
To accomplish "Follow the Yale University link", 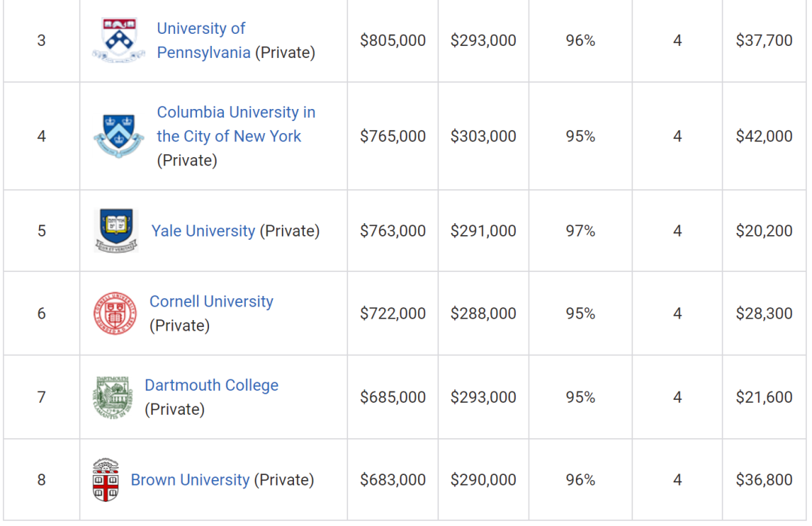I will coord(203,231).
